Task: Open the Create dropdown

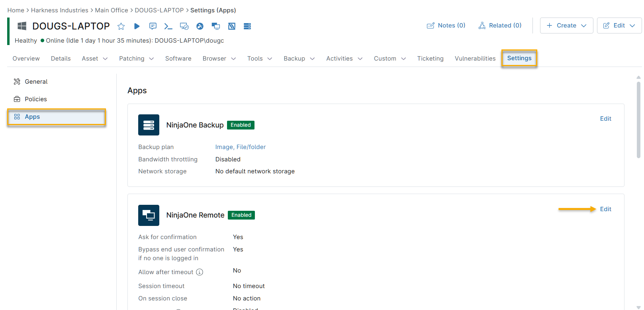Action: pyautogui.click(x=566, y=26)
